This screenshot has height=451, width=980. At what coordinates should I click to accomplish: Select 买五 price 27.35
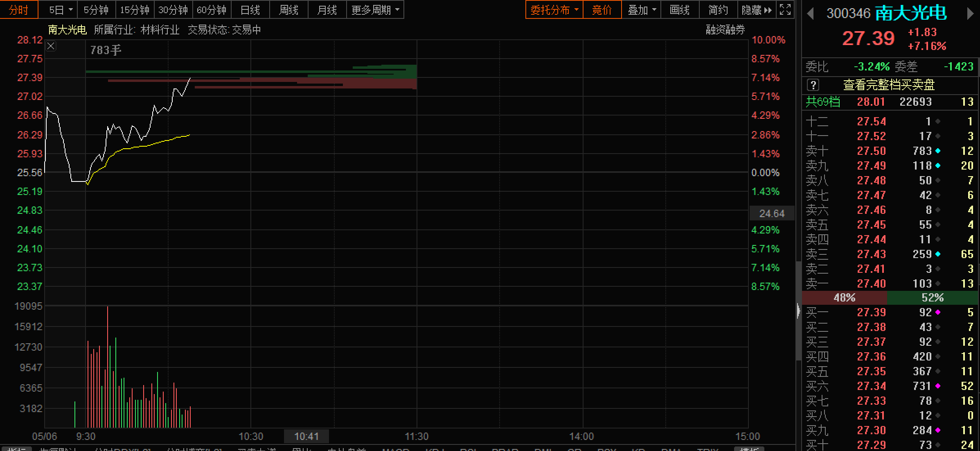coord(872,372)
